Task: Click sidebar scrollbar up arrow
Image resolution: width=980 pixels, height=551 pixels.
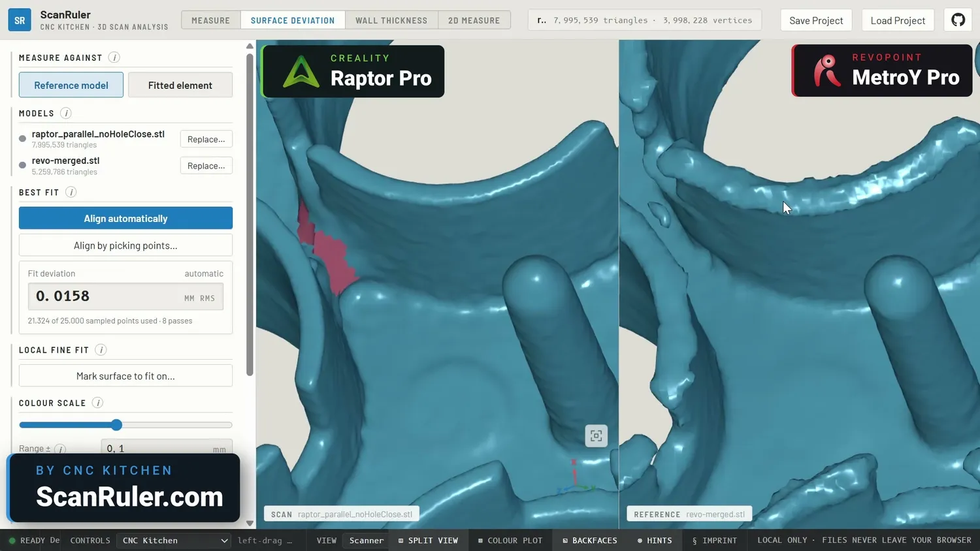Action: coord(250,46)
